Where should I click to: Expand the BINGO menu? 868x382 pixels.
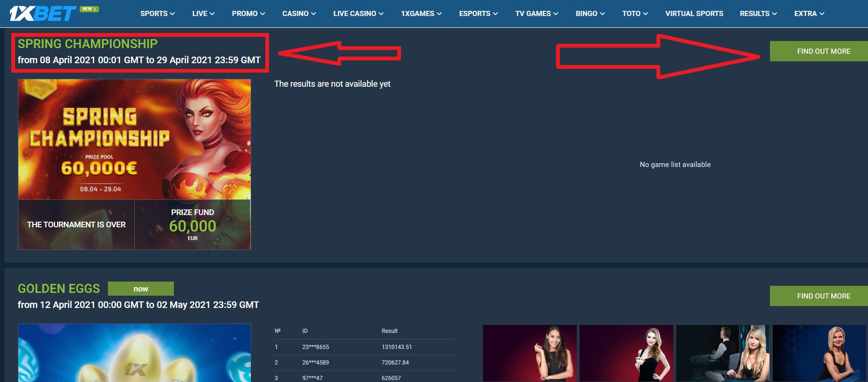tap(590, 14)
